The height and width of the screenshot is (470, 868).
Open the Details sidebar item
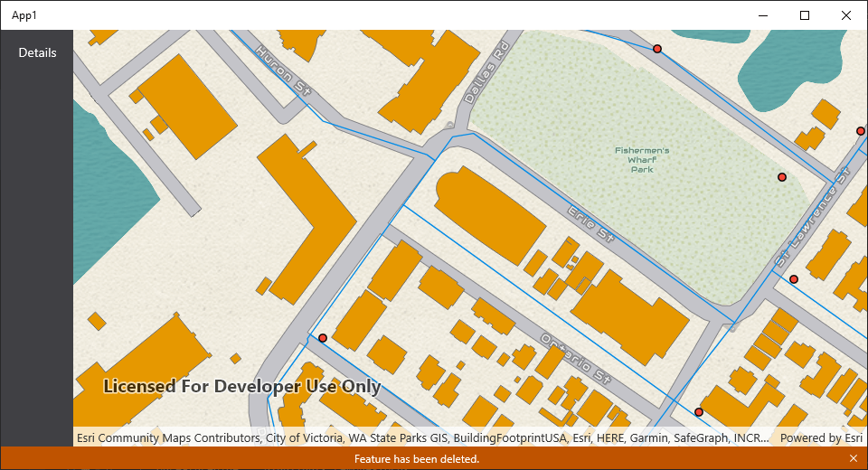[x=37, y=52]
